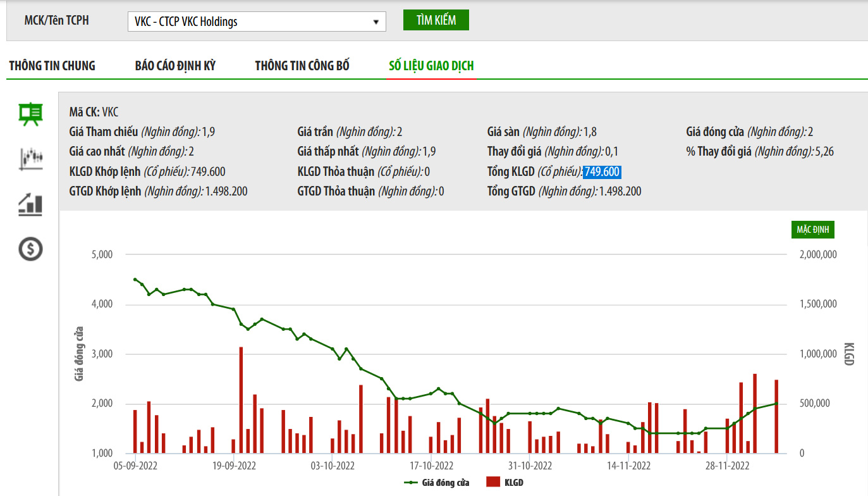Go to Thông tin công bố tab
Viewport: 868px width, 496px height.
click(x=302, y=66)
